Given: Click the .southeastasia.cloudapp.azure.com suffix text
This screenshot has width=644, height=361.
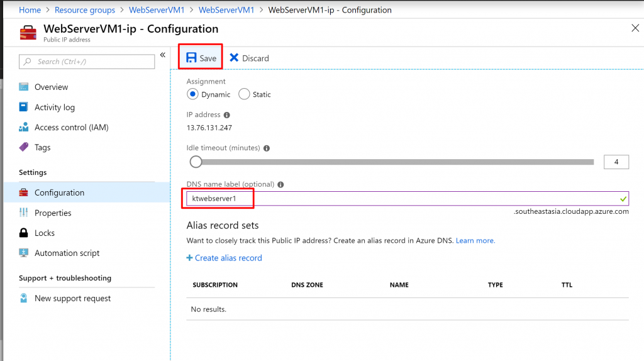Looking at the screenshot, I should (x=571, y=211).
